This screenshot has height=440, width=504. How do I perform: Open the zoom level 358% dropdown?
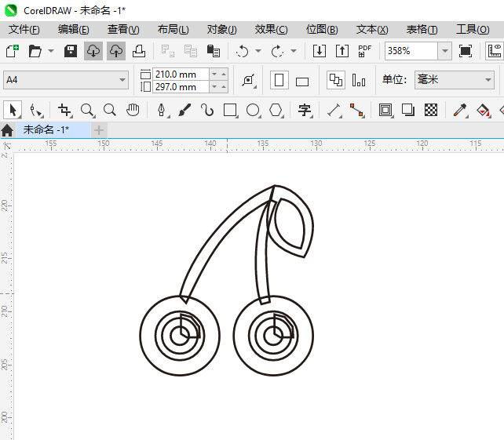click(444, 51)
